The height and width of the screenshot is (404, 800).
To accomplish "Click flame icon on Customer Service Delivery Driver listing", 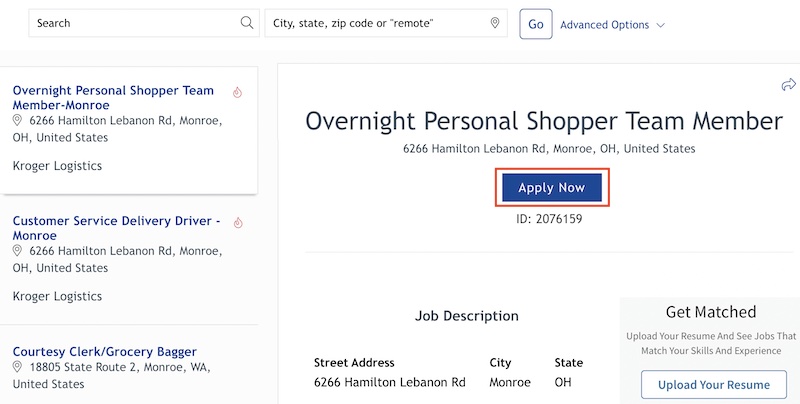I will coord(237,222).
